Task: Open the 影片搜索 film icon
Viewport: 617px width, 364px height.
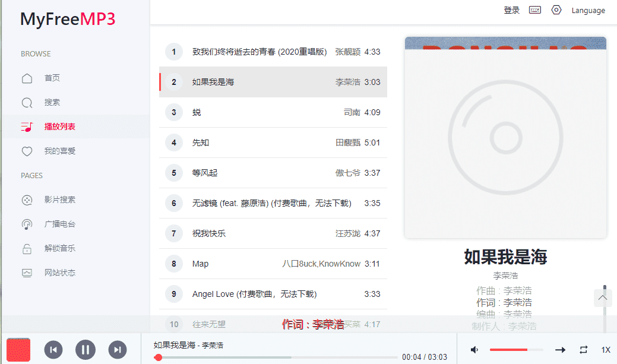Action: point(27,200)
